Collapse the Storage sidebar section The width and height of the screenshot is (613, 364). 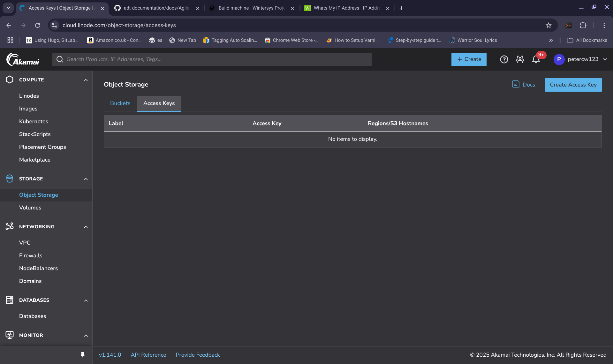tap(86, 179)
